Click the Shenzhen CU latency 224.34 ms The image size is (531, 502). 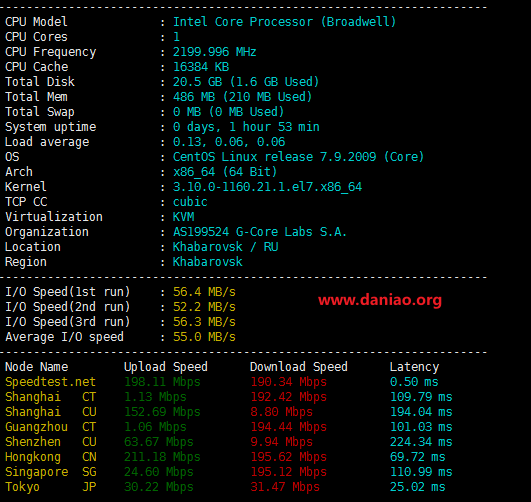421,442
